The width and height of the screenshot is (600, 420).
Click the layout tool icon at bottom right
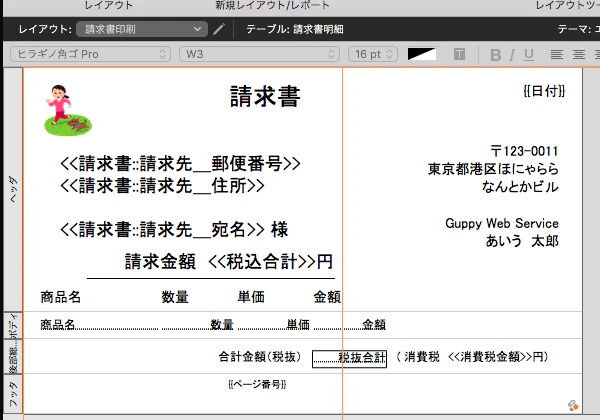coord(573,405)
